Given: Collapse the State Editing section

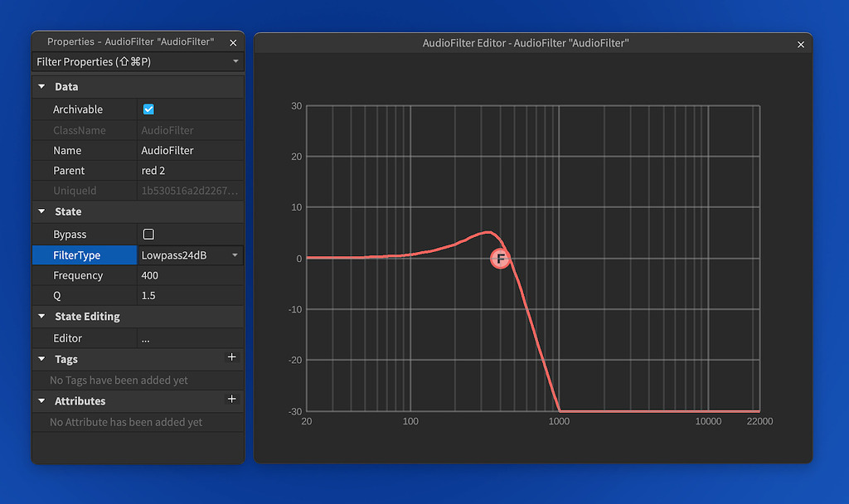Looking at the screenshot, I should click(x=41, y=316).
